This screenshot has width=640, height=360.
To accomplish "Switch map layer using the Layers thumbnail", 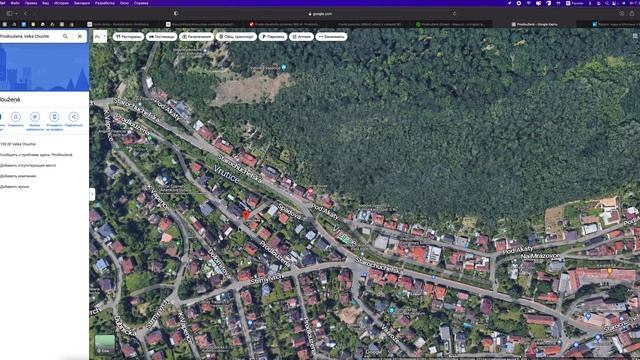I will (x=105, y=344).
